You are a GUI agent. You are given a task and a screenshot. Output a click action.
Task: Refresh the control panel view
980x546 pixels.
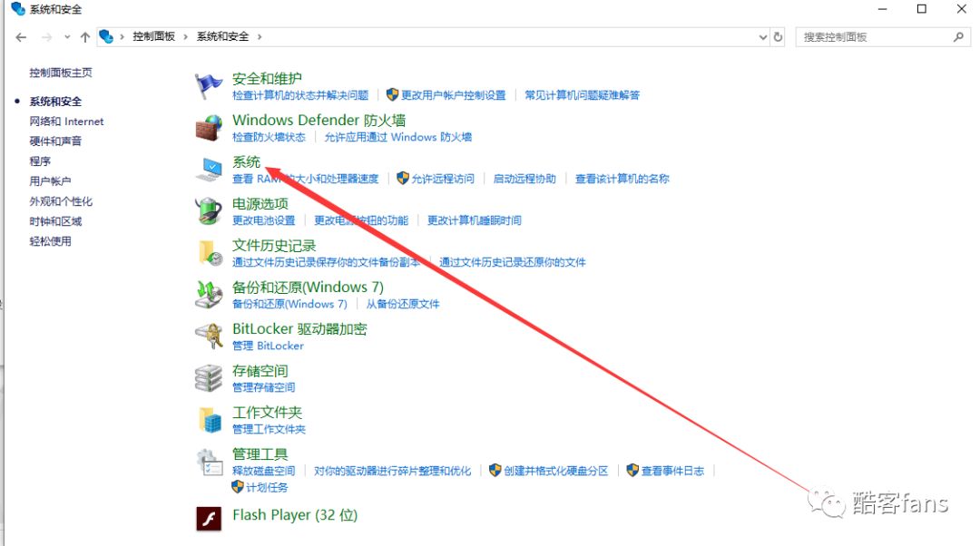click(778, 37)
